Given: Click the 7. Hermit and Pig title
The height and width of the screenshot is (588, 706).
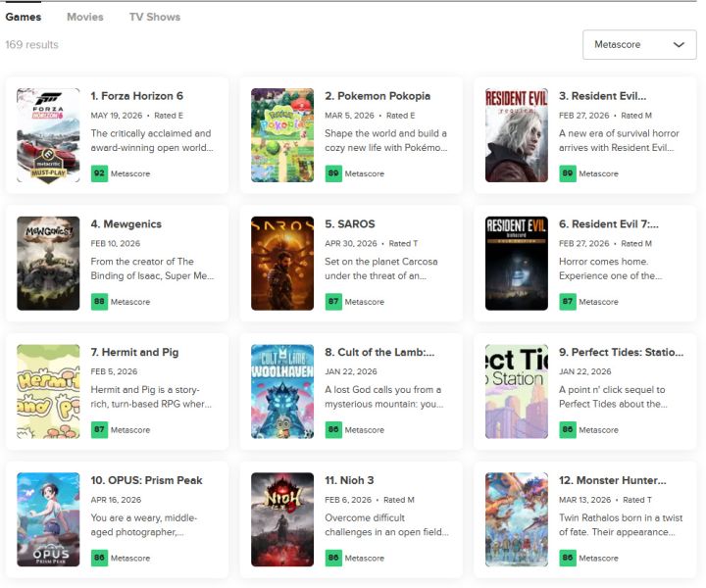Looking at the screenshot, I should 134,353.
